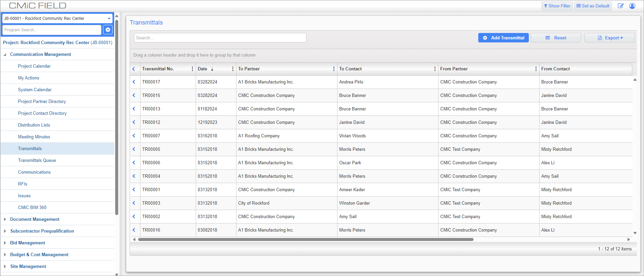
Task: Select the Meeting Minutes menu item
Action: pyautogui.click(x=34, y=137)
